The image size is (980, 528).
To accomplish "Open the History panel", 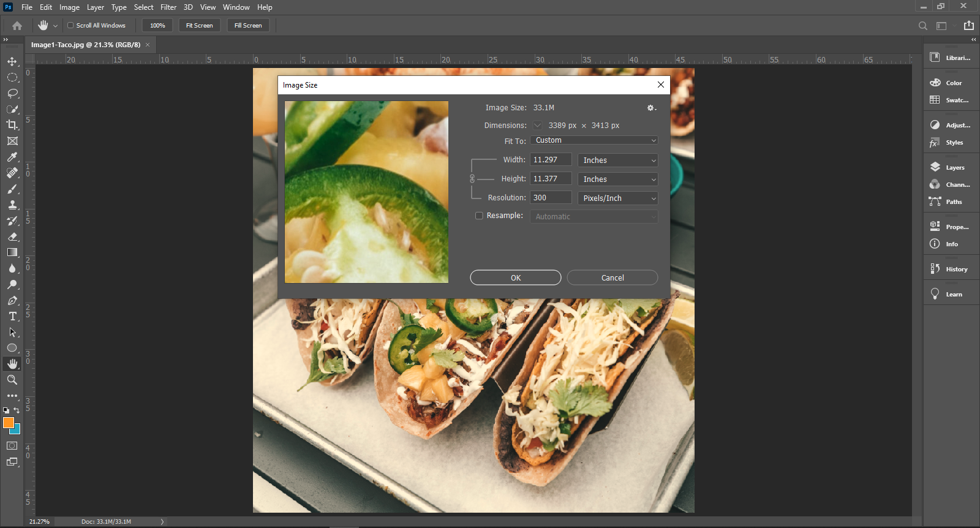I will [951, 269].
